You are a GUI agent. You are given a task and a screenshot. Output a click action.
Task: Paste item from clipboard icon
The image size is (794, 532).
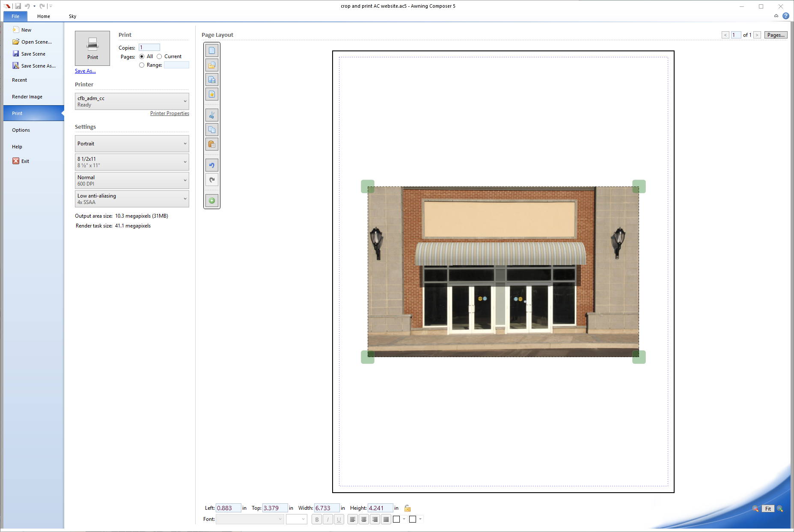pyautogui.click(x=211, y=144)
